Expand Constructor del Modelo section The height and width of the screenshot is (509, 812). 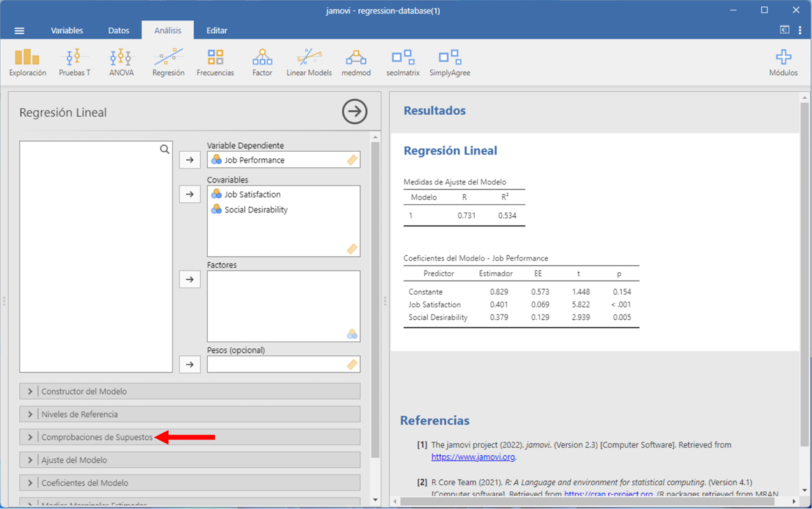(x=84, y=392)
